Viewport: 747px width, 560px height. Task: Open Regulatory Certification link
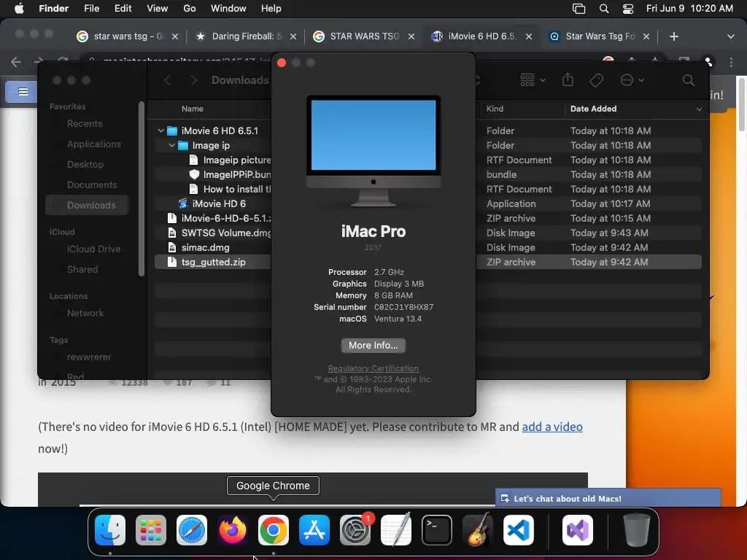tap(373, 368)
